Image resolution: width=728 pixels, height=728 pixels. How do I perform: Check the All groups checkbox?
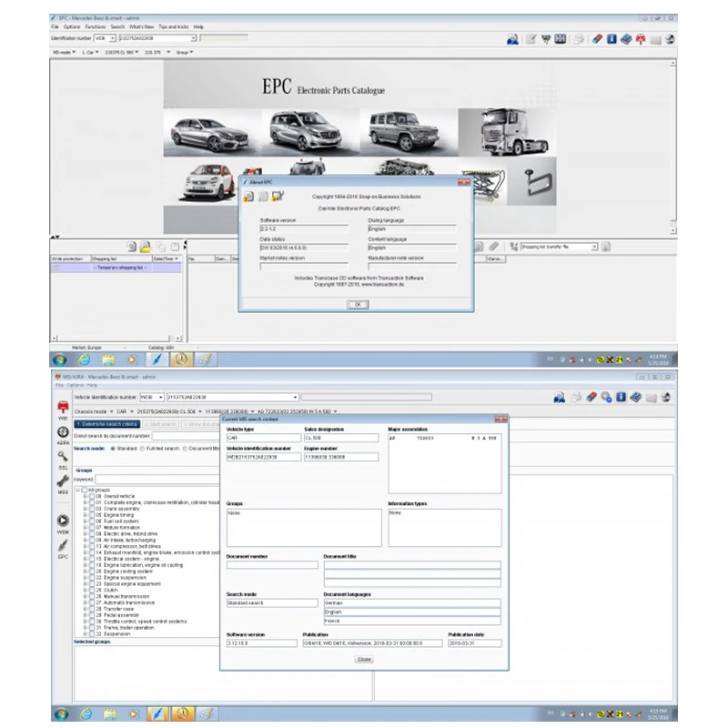coord(85,490)
